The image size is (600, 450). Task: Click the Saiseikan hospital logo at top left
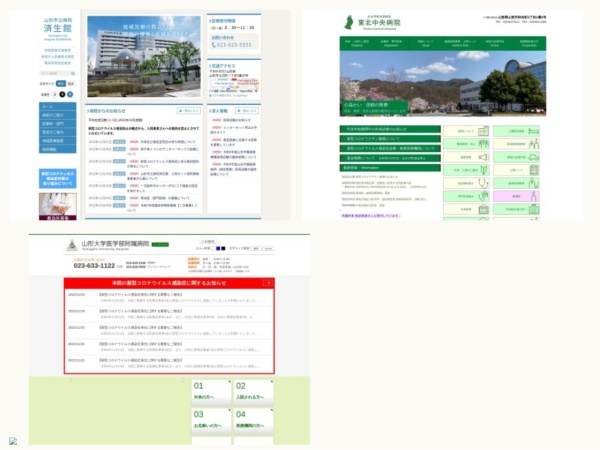57,29
